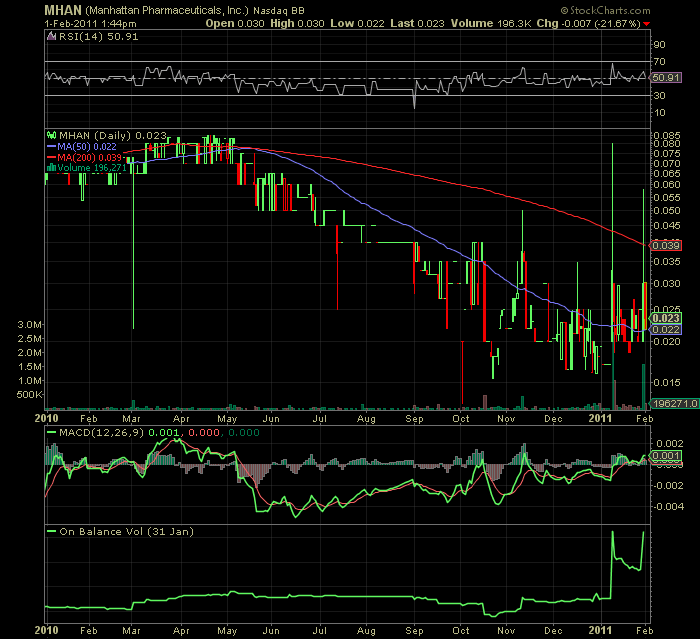Image resolution: width=700 pixels, height=639 pixels.
Task: Click the blue 0.022 MA(50) price tag
Action: (665, 329)
